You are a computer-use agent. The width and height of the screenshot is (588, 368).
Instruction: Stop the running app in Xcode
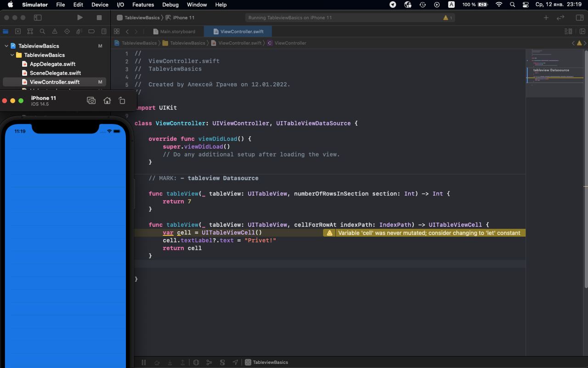(x=99, y=17)
